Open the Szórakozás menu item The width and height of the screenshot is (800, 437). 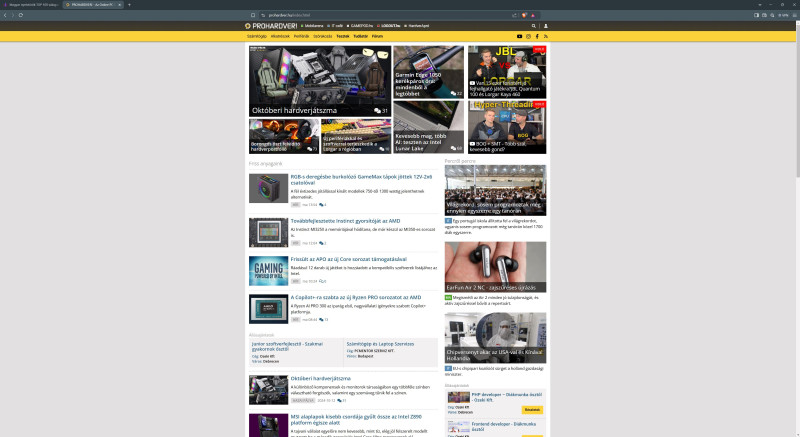pos(322,36)
